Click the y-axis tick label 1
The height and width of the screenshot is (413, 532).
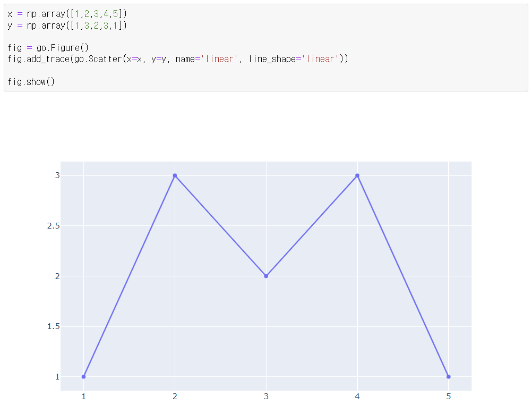[x=57, y=377]
